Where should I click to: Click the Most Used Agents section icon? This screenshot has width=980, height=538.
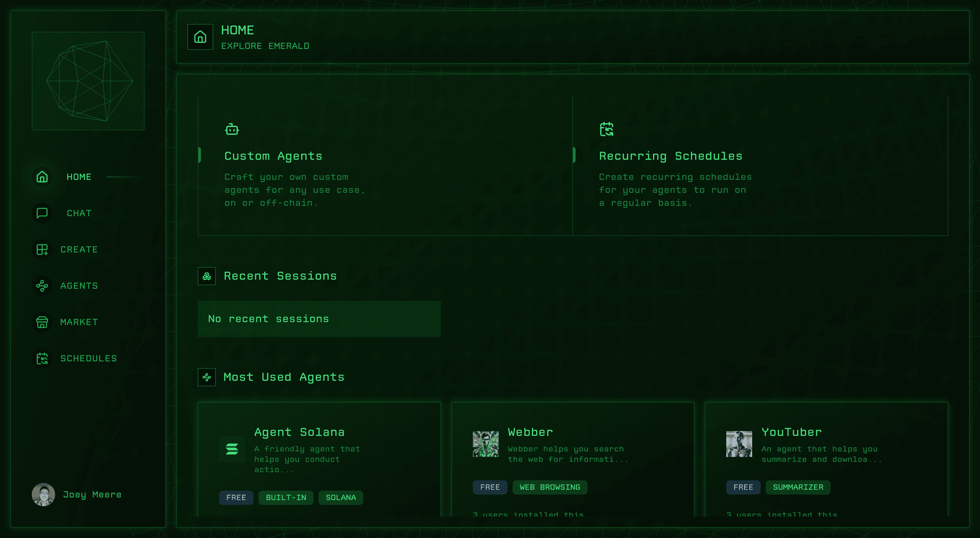point(206,378)
